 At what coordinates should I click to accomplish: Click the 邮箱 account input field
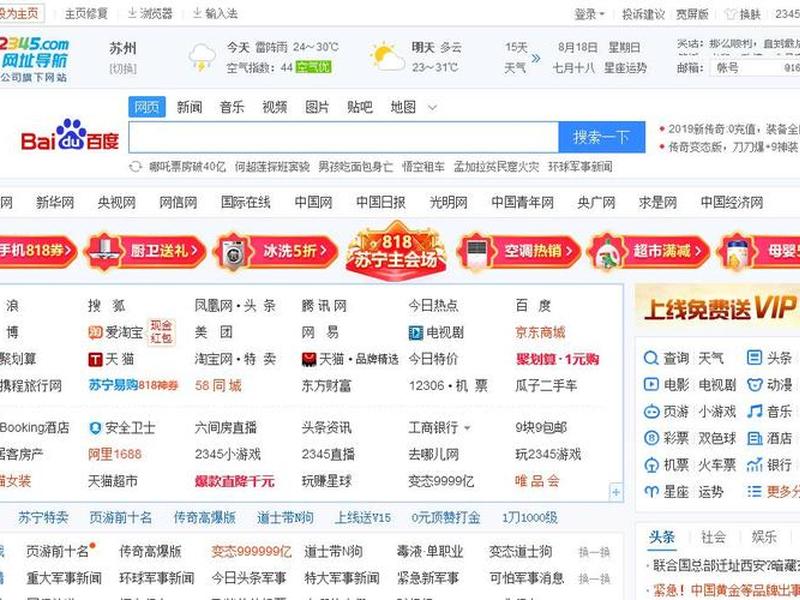coord(755,67)
